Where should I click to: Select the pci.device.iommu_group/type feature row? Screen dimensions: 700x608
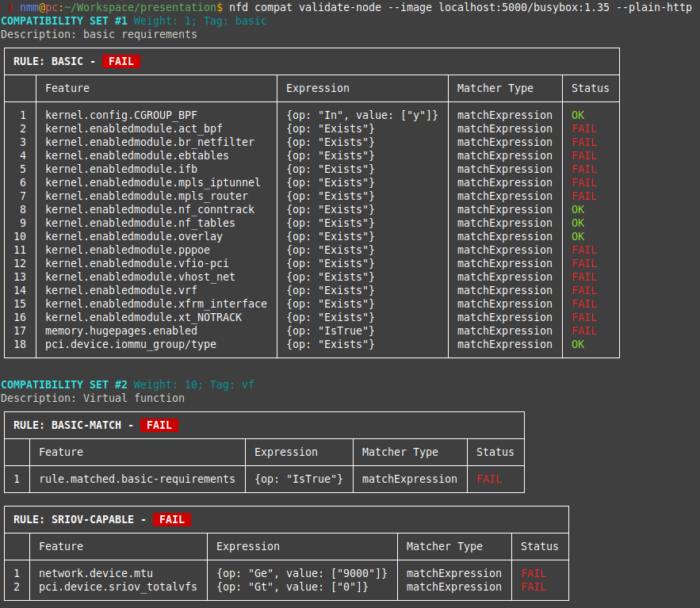pos(130,344)
